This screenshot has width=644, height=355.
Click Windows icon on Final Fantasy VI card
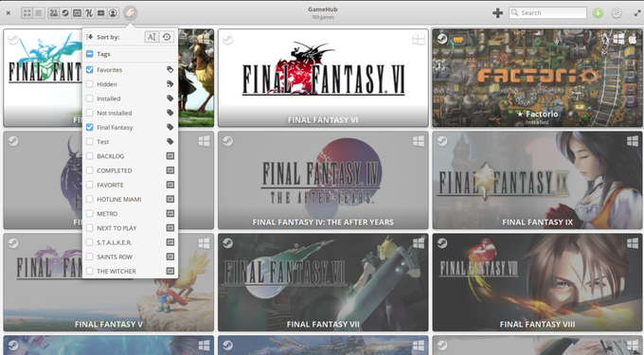pyautogui.click(x=418, y=39)
